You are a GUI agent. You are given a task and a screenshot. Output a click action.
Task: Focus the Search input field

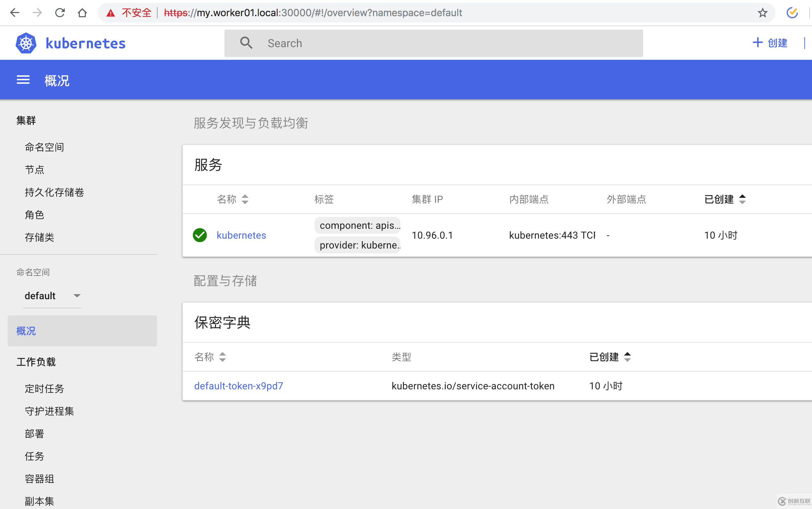point(433,43)
